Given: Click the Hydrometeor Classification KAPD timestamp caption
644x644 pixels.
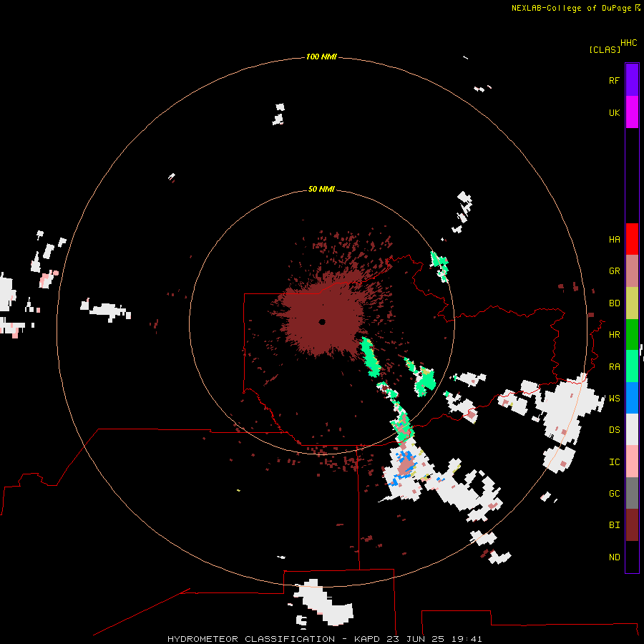Looking at the screenshot, I should click(x=324, y=639).
